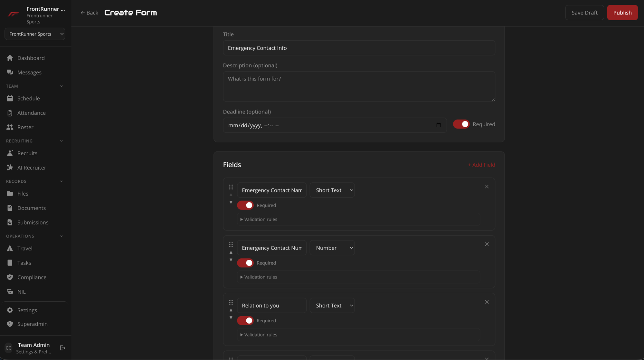Viewport: 644px width, 360px height.
Task: Click the Settings gear icon
Action: pos(10,310)
